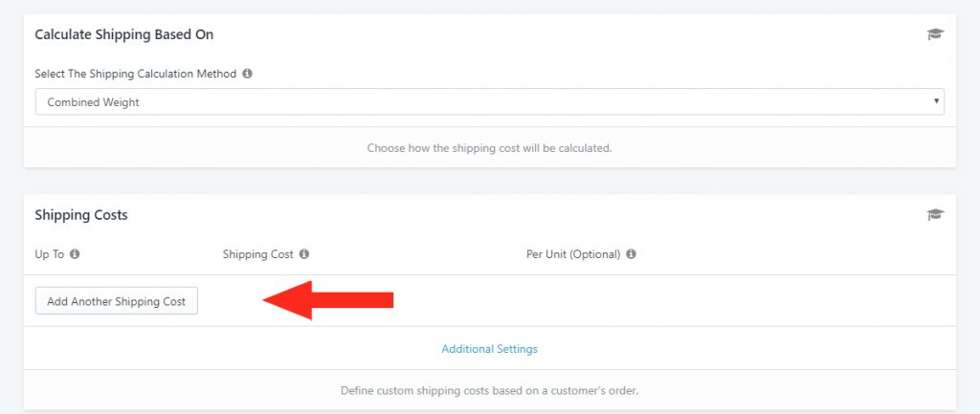Select the Up To column label
The height and width of the screenshot is (414, 980).
click(50, 254)
